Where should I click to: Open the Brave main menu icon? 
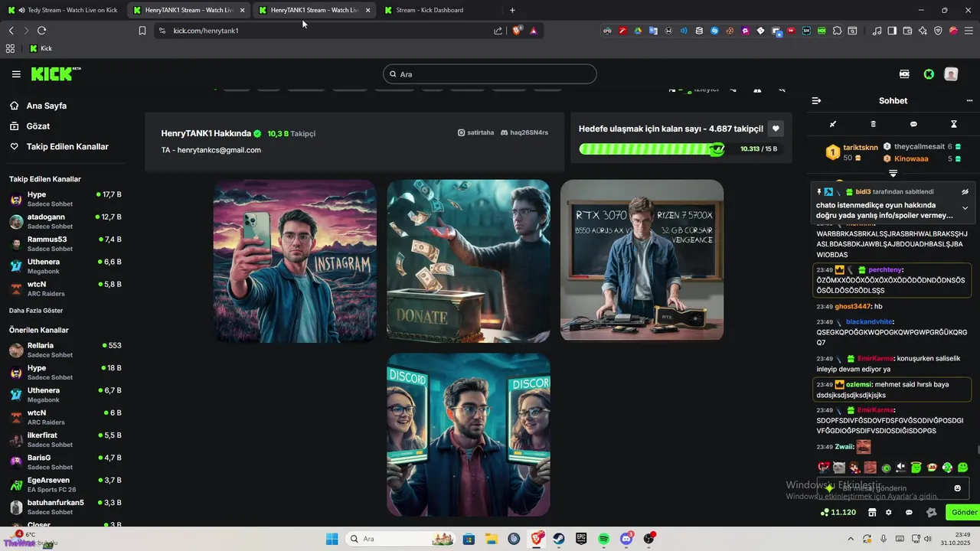pos(968,31)
